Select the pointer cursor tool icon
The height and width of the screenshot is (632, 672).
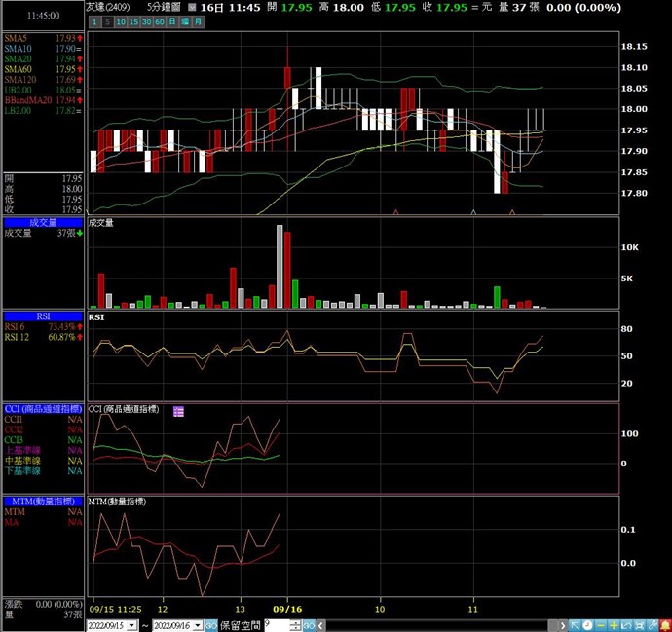575,625
